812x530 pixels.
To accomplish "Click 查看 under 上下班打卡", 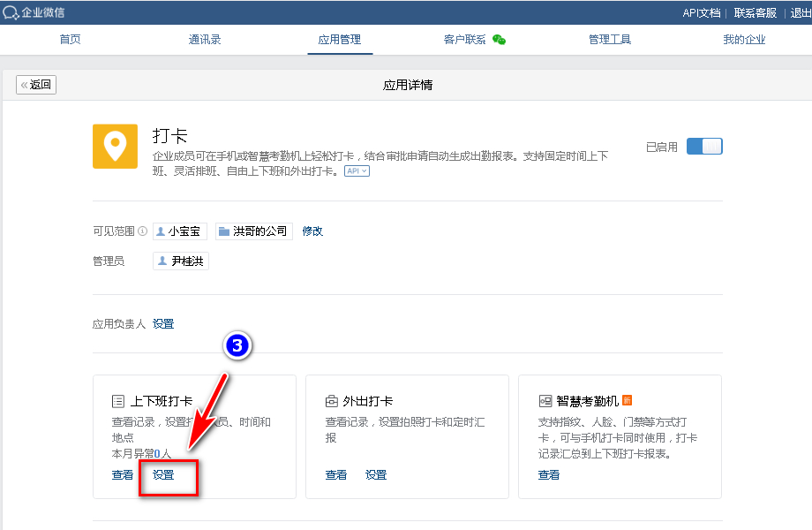I will click(x=123, y=474).
